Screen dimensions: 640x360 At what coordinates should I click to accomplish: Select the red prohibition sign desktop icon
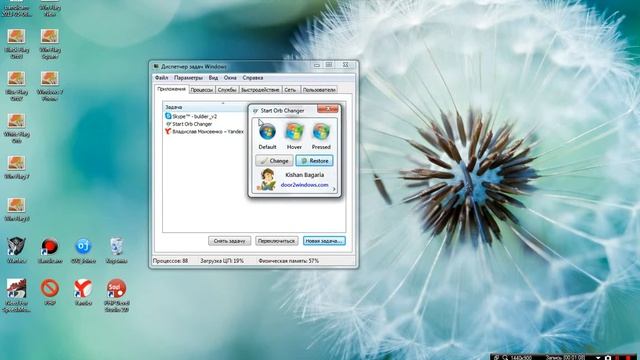50,292
